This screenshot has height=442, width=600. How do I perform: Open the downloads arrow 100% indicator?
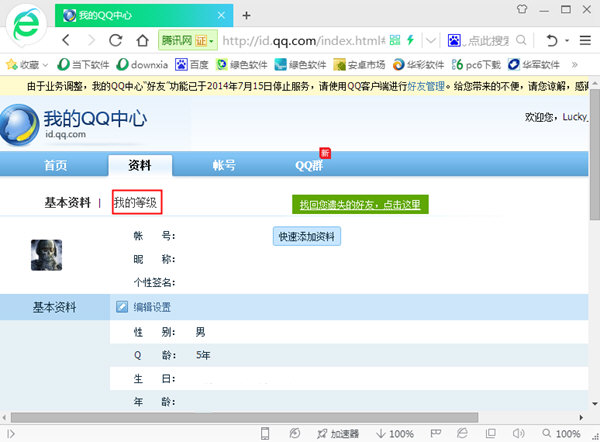click(395, 434)
